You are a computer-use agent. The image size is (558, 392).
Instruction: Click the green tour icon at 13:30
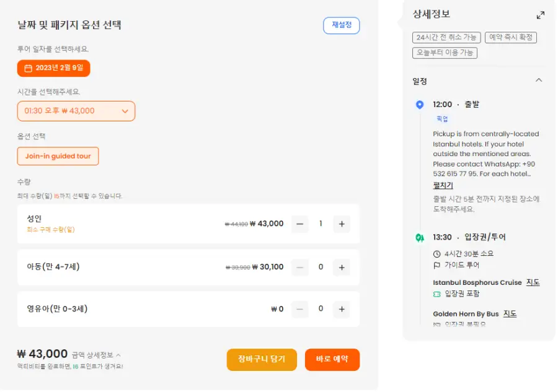point(420,237)
